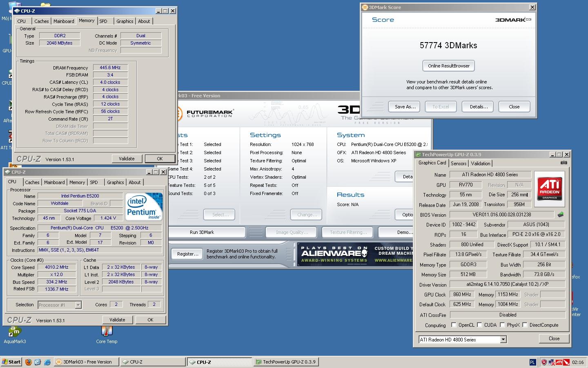Screen dimensions: 588x368
Task: Click the Name field Intel Pentium E5200
Action: pos(80,196)
